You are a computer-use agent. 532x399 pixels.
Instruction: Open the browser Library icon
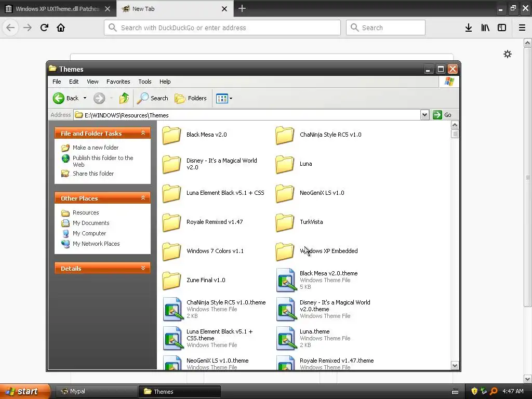pyautogui.click(x=485, y=28)
